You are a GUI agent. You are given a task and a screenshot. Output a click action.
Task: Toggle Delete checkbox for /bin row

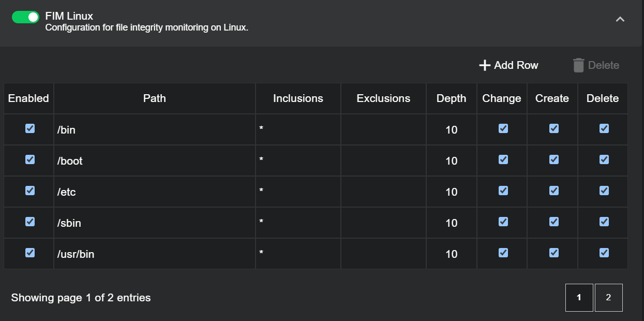pos(604,128)
